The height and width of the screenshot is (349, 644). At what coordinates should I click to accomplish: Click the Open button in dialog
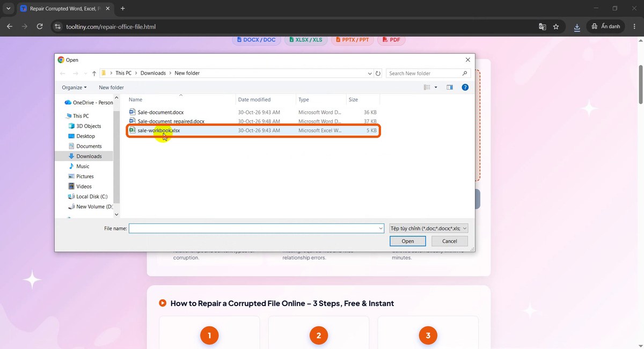coord(407,241)
